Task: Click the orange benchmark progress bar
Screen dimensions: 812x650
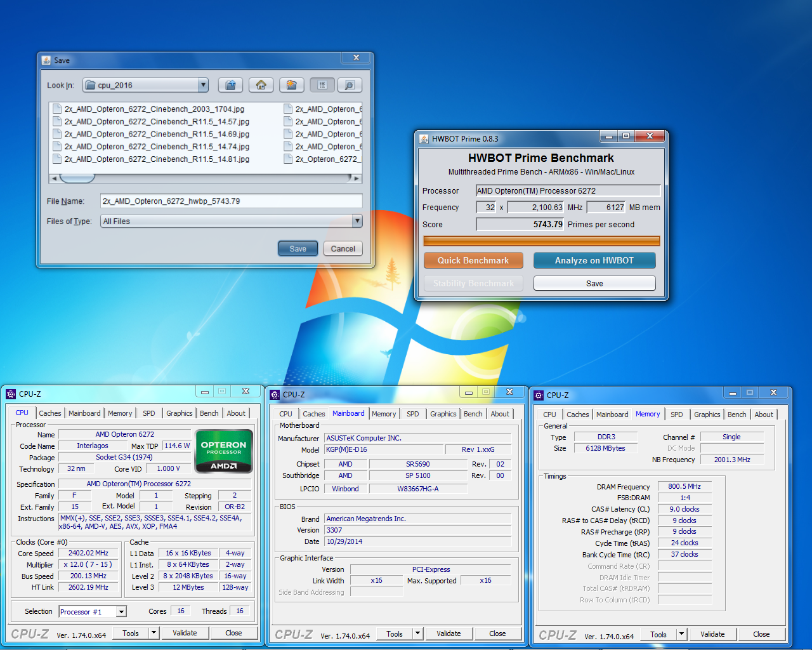Action: 542,241
